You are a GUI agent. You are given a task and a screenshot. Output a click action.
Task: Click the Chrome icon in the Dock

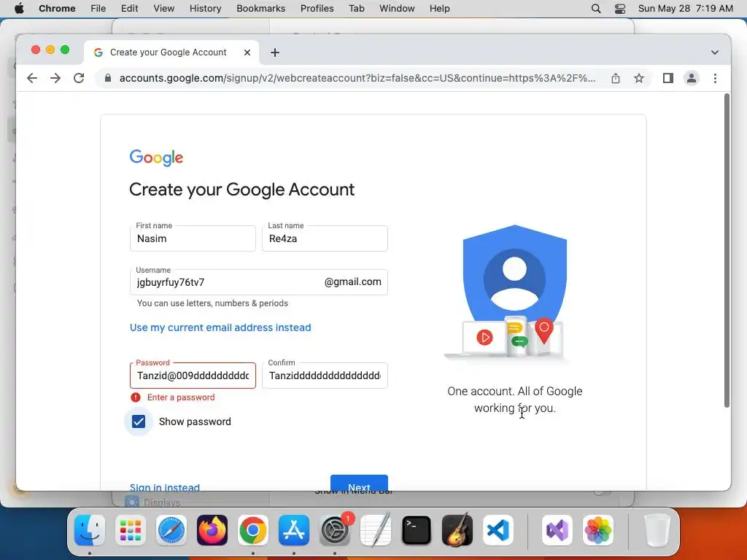[253, 530]
